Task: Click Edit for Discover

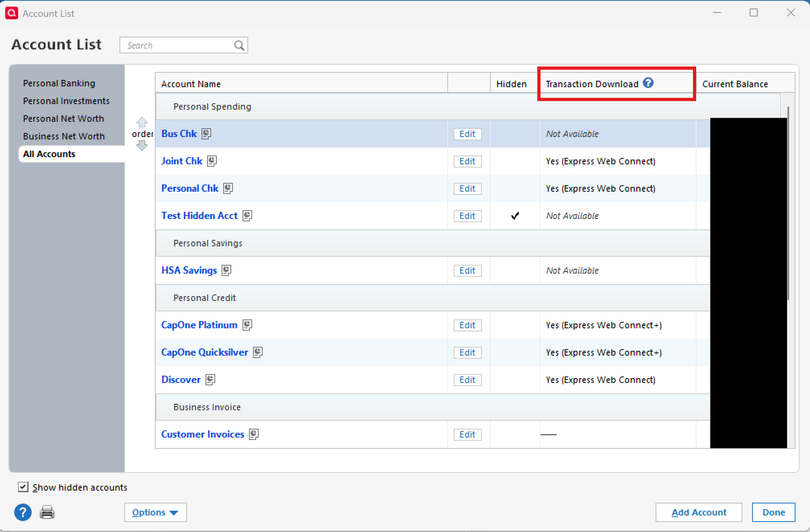Action: click(467, 380)
